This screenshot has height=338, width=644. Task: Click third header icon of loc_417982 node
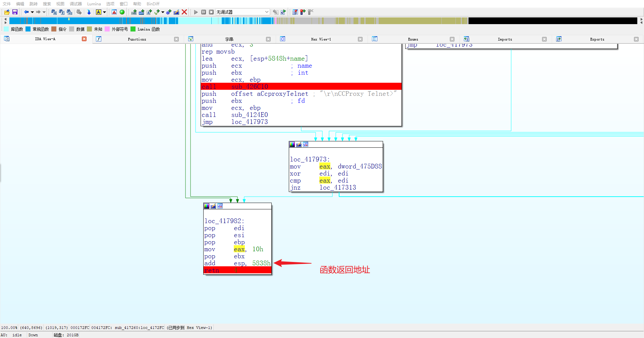(x=220, y=206)
